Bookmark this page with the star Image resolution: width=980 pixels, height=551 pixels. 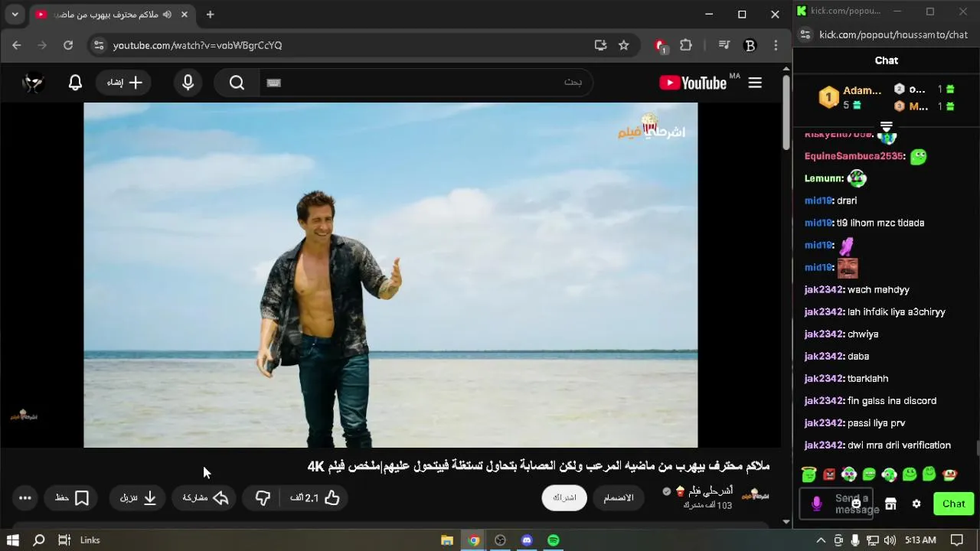pyautogui.click(x=624, y=45)
